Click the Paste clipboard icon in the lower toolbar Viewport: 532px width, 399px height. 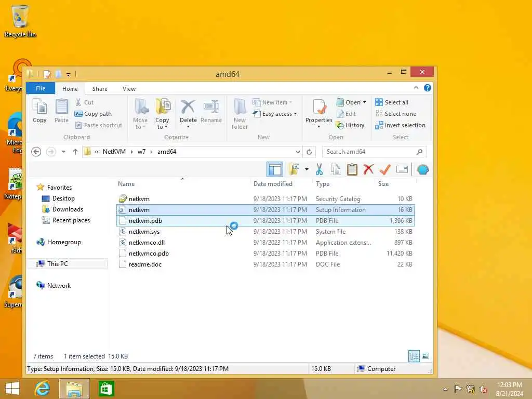(x=352, y=169)
